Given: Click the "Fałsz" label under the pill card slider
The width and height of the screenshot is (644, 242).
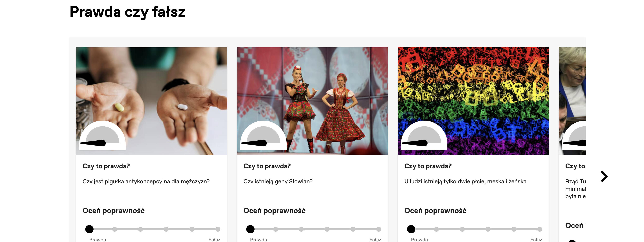Looking at the screenshot, I should [214, 239].
